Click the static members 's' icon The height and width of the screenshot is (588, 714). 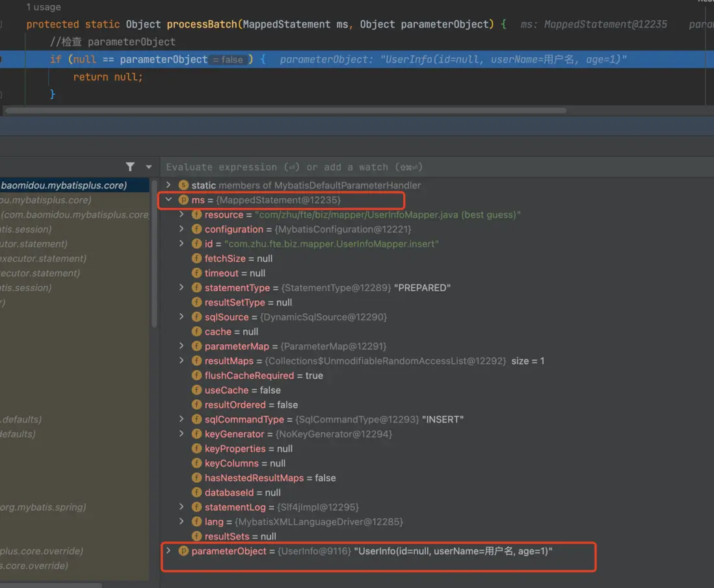183,185
